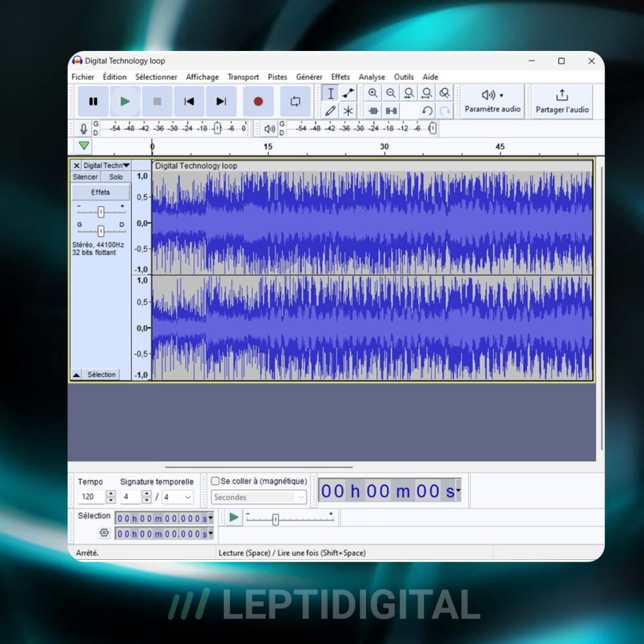The image size is (644, 644).
Task: Click the green timeline options triangle
Action: (84, 145)
